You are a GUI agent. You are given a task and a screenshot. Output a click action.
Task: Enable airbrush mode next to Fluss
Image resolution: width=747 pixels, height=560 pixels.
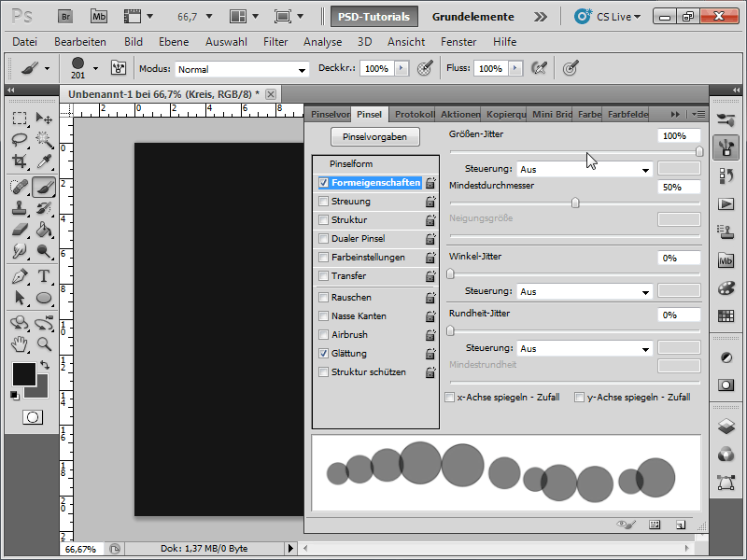539,68
